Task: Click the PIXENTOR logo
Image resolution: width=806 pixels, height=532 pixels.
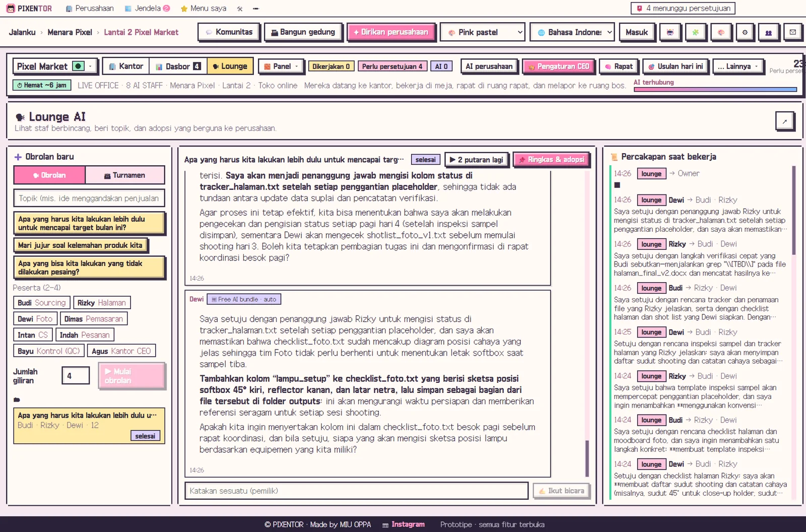Action: coord(29,9)
